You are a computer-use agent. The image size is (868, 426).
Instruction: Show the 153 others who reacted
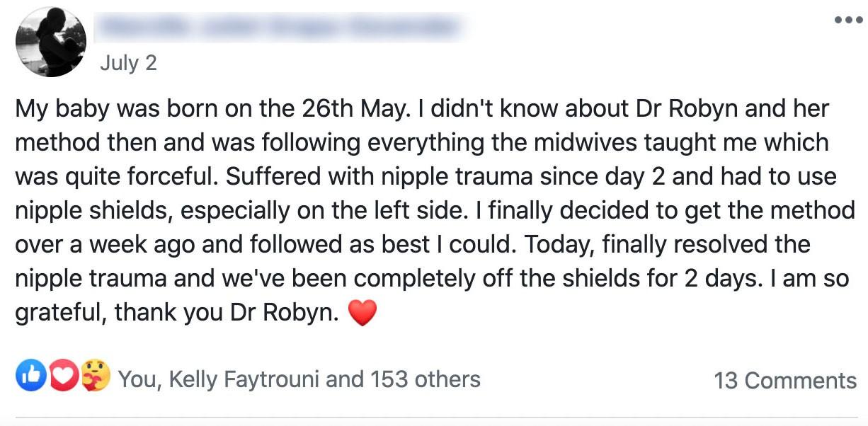pos(423,379)
